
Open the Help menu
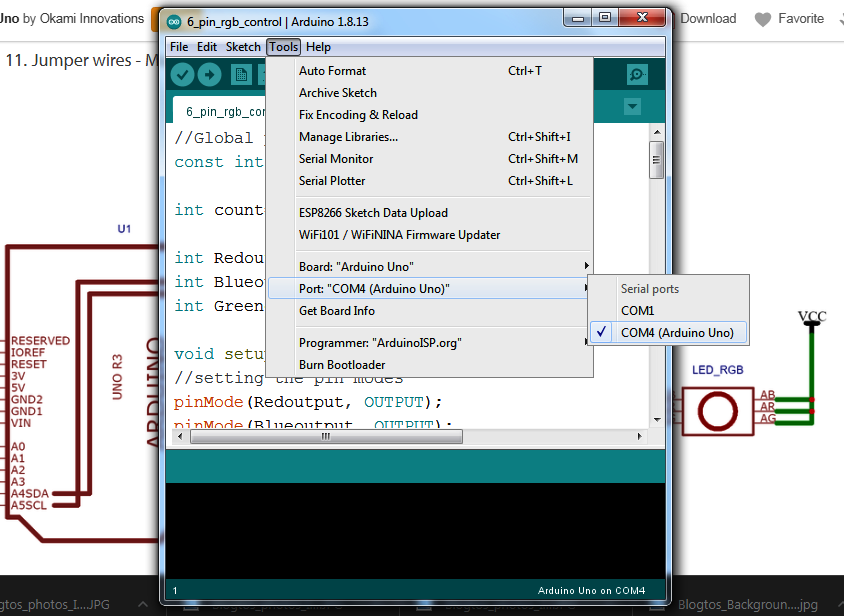pos(318,47)
